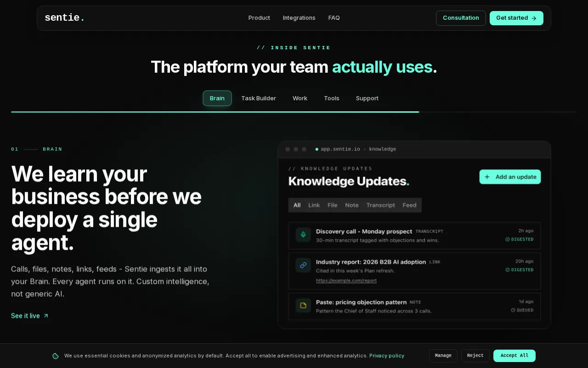Image resolution: width=588 pixels, height=368 pixels.
Task: Open the Product menu item
Action: coord(259,18)
